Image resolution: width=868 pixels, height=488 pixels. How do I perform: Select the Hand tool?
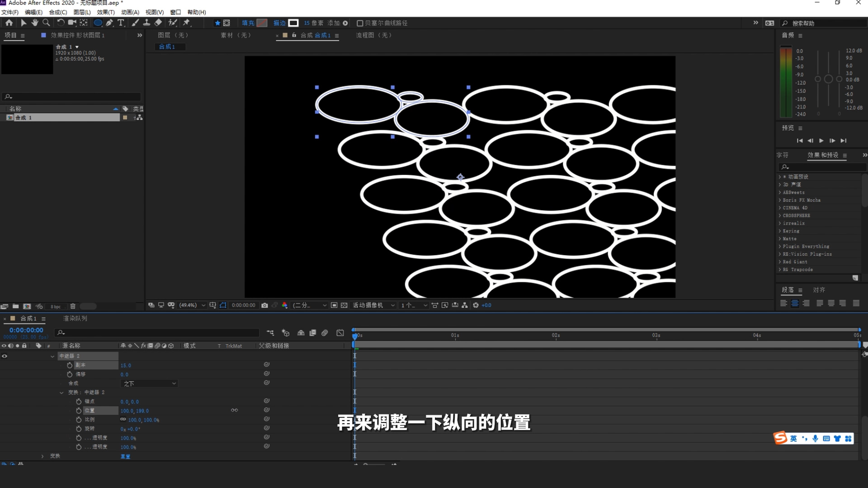pyautogui.click(x=35, y=23)
